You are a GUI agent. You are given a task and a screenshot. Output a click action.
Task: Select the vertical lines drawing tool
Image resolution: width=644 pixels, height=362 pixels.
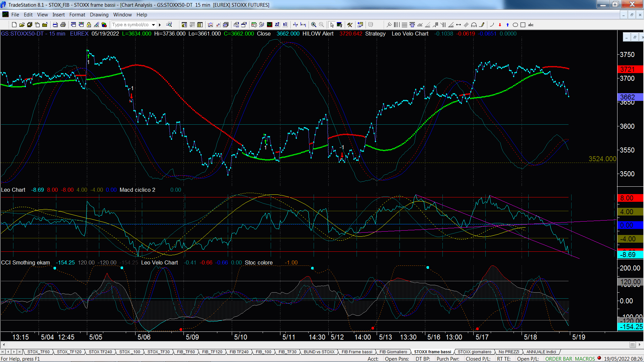coord(396,25)
